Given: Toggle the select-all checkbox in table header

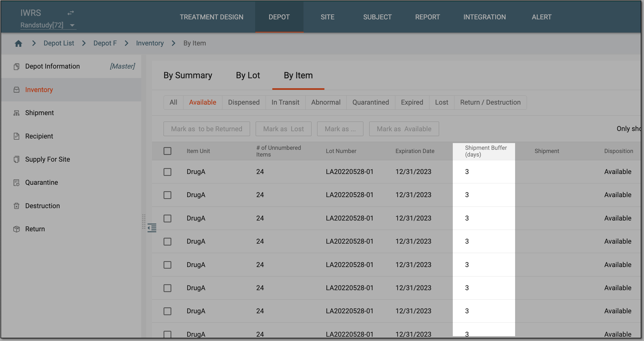Looking at the screenshot, I should coord(168,151).
